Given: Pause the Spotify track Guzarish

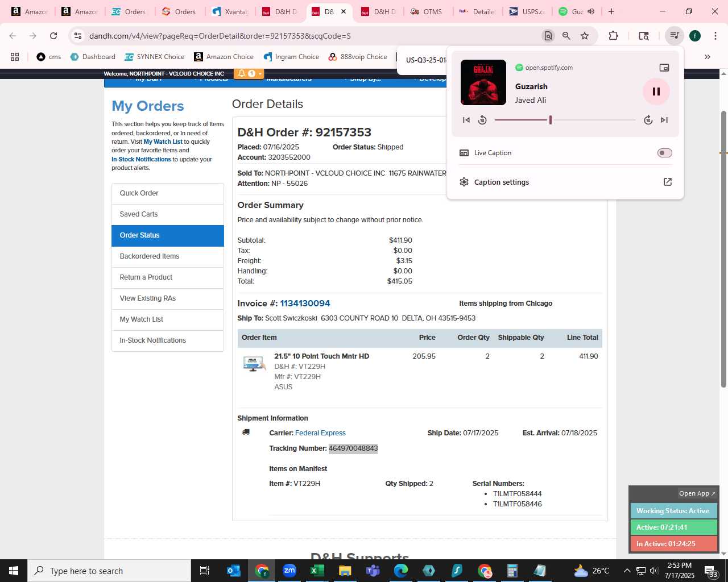Looking at the screenshot, I should tap(656, 92).
